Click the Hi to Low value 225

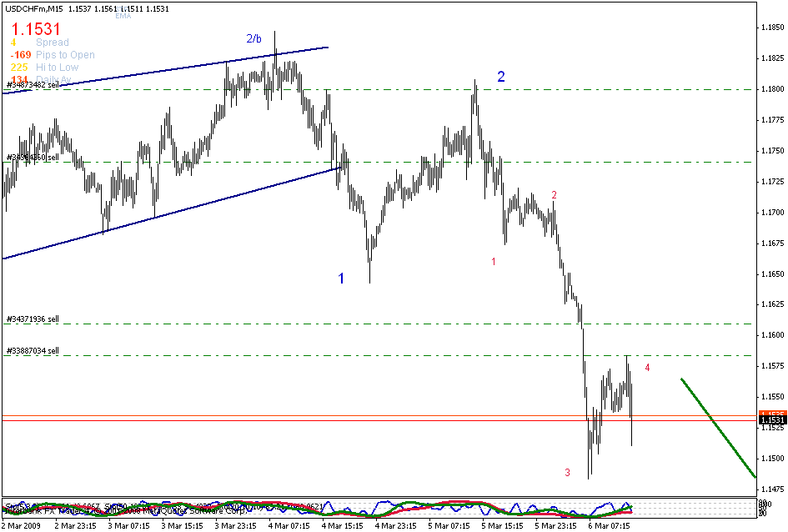coord(18,67)
